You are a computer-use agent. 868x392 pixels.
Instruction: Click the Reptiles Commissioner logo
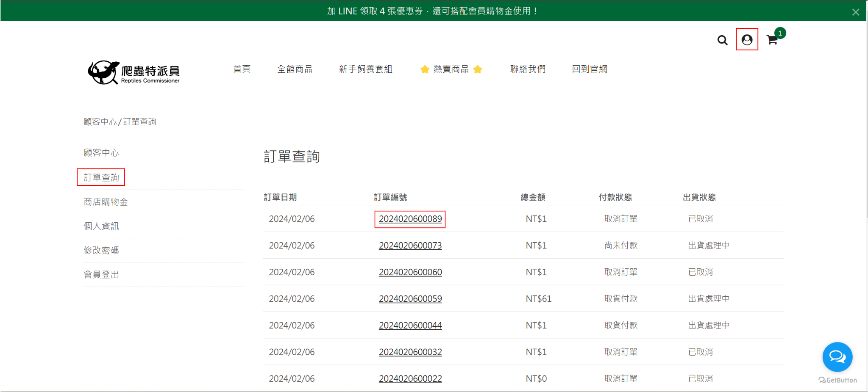pyautogui.click(x=134, y=72)
